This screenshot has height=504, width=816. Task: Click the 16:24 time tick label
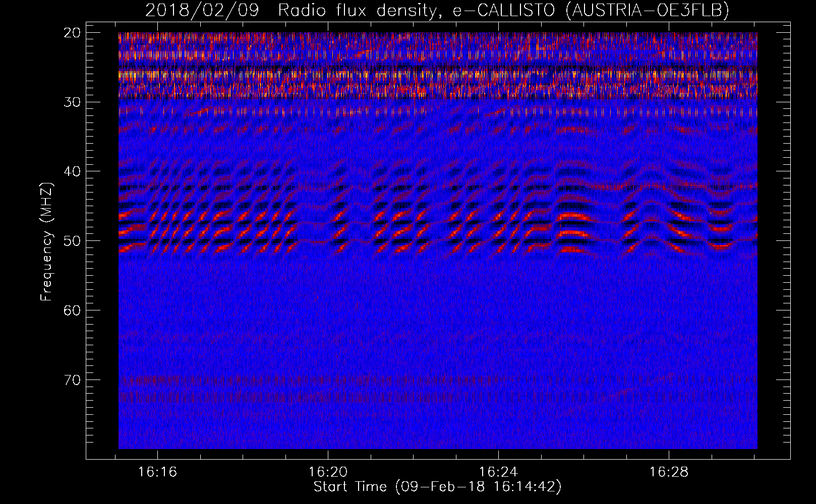tap(499, 472)
